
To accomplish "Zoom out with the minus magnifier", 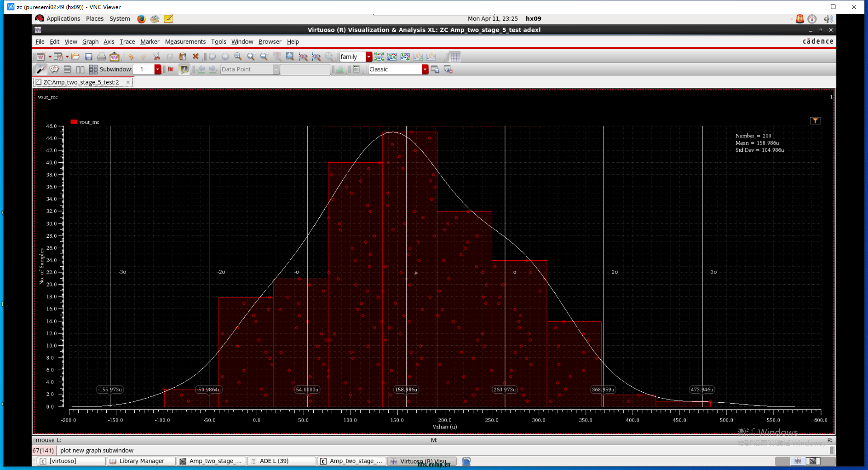I will pos(264,56).
